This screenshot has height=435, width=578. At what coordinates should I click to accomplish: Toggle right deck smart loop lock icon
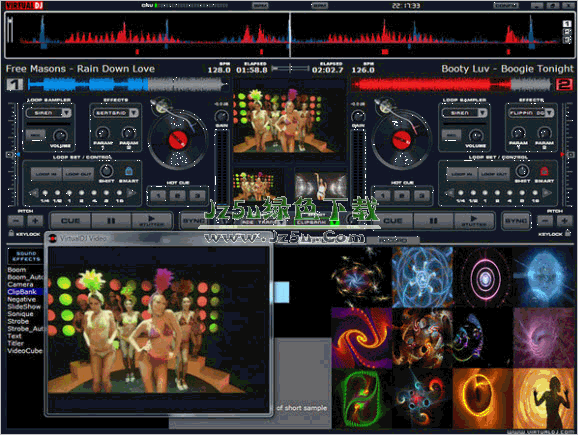point(544,171)
